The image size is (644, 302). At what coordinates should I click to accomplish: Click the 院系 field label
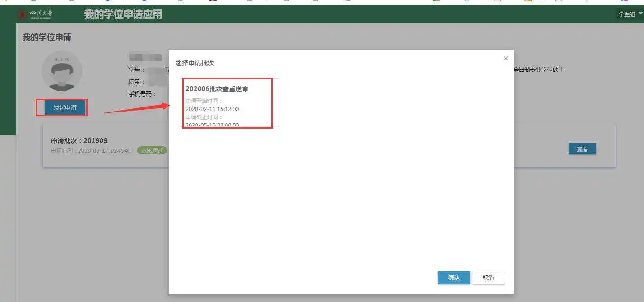pos(136,82)
